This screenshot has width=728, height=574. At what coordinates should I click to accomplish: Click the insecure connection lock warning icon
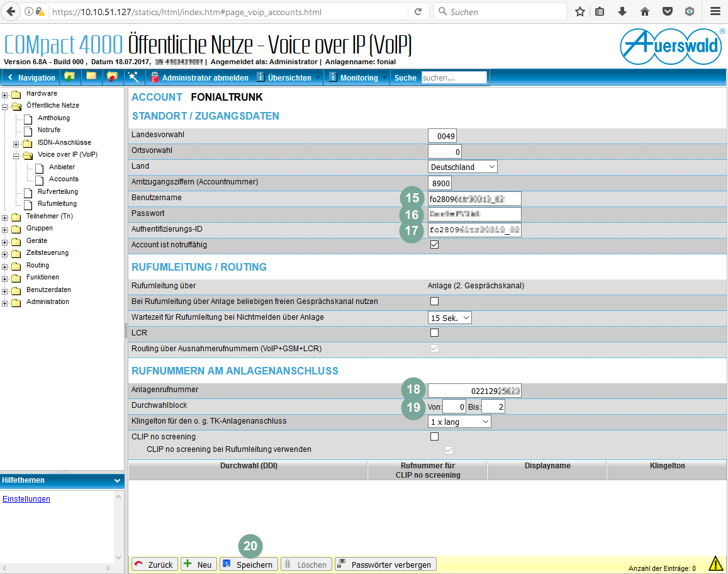tap(40, 11)
